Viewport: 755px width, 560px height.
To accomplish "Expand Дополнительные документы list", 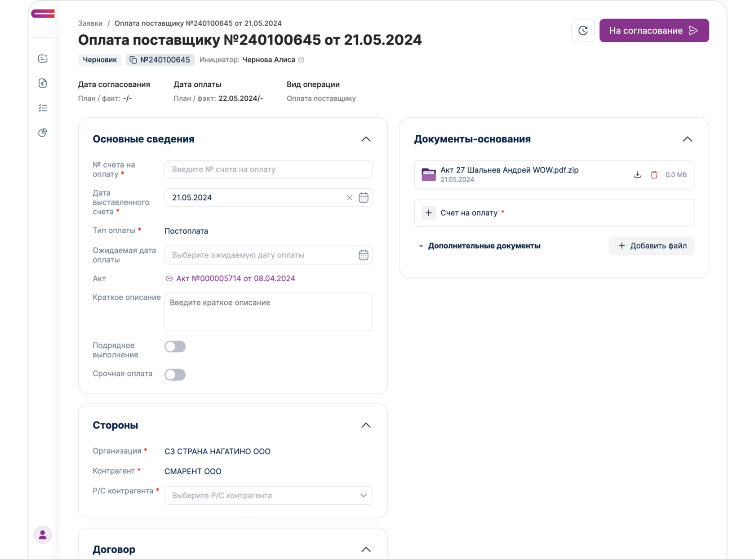I will coord(421,246).
